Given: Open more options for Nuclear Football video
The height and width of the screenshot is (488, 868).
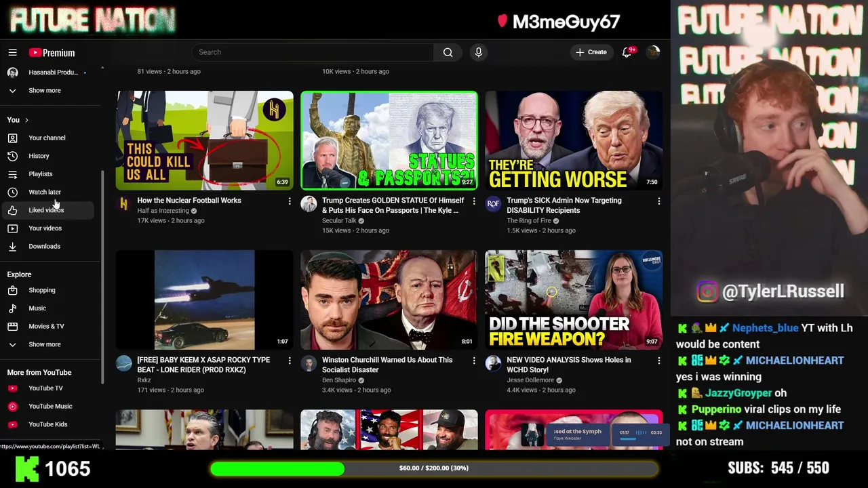Looking at the screenshot, I should point(290,201).
